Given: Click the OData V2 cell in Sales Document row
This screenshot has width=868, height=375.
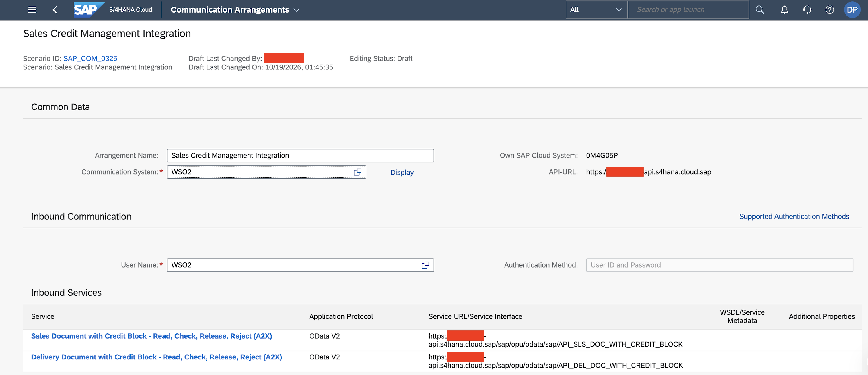Looking at the screenshot, I should (x=324, y=336).
